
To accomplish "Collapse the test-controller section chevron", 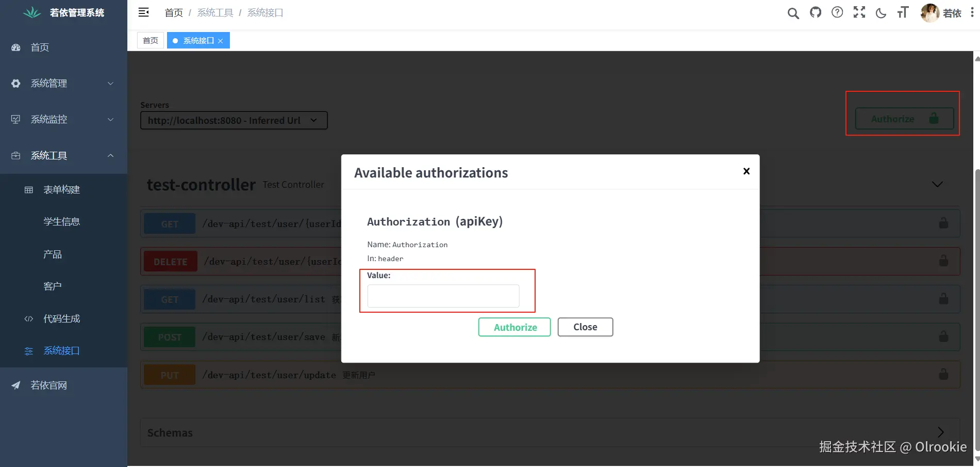I will (x=937, y=184).
